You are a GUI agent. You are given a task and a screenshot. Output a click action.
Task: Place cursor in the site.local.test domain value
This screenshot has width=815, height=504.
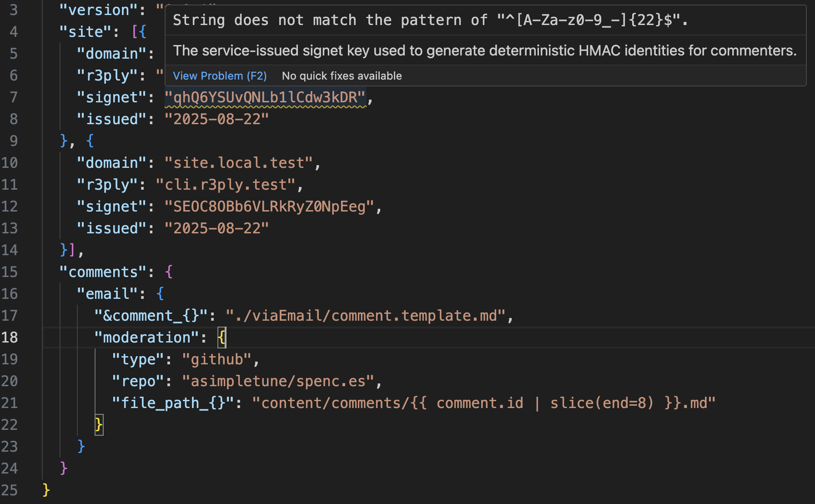[x=241, y=162]
